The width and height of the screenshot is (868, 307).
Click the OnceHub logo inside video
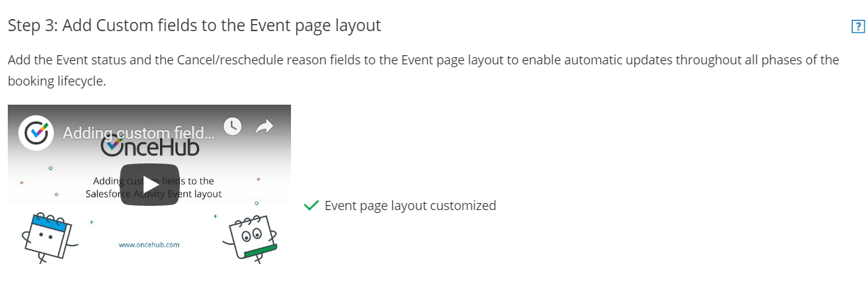[149, 147]
